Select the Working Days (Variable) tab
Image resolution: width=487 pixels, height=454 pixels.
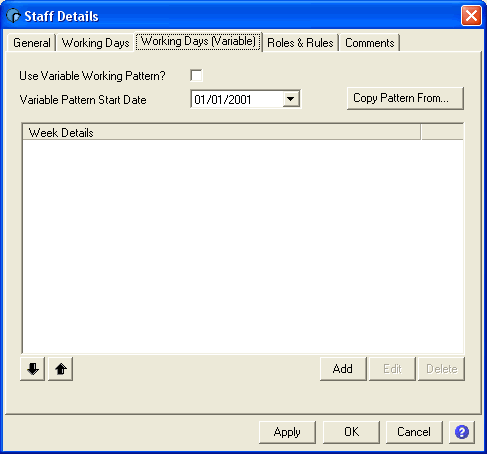pos(198,41)
